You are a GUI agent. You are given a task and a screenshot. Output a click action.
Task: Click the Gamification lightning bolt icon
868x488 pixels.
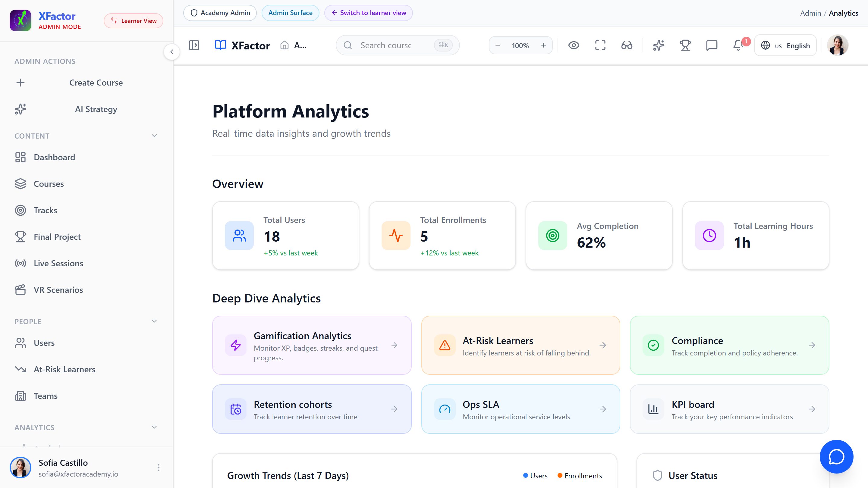[x=236, y=345]
